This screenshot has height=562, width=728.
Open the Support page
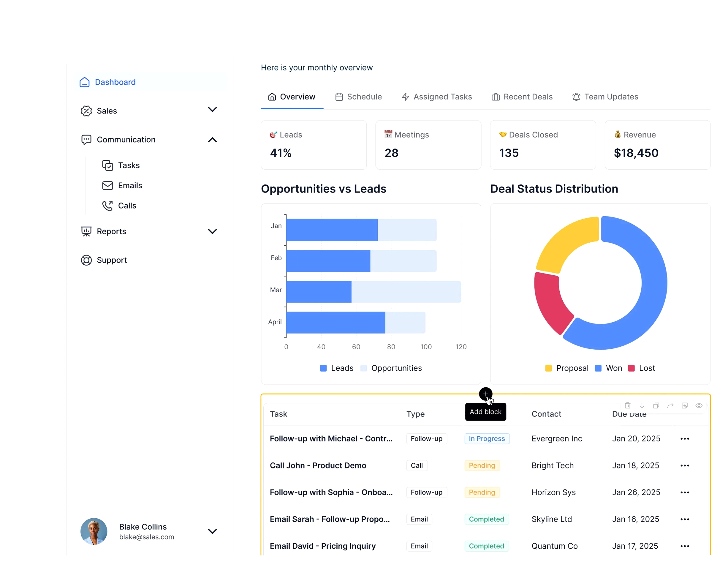click(x=112, y=260)
